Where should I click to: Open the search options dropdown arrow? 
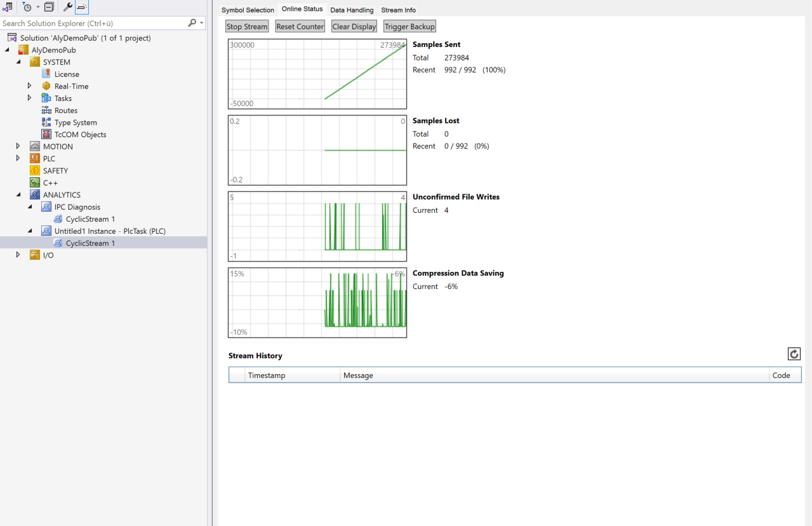202,24
